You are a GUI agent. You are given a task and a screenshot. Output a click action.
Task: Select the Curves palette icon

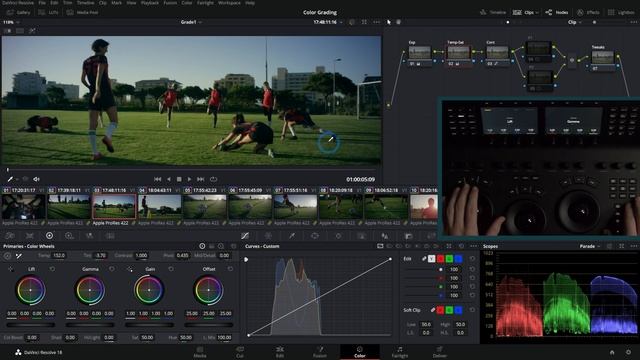click(x=245, y=236)
